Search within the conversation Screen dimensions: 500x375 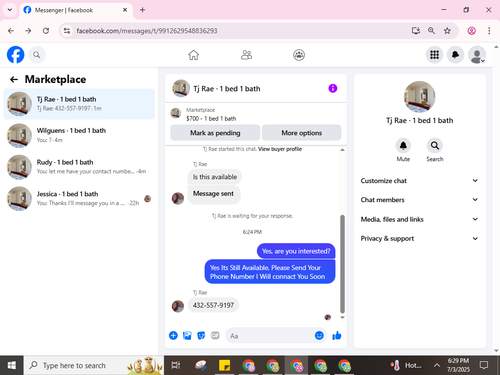point(435,146)
